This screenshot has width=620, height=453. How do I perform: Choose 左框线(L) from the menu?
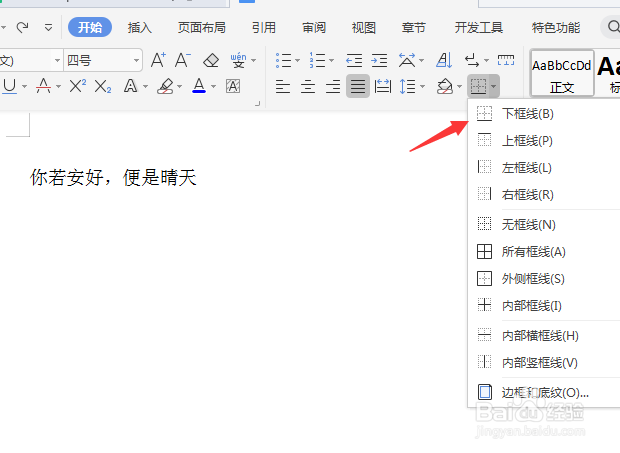(544, 168)
